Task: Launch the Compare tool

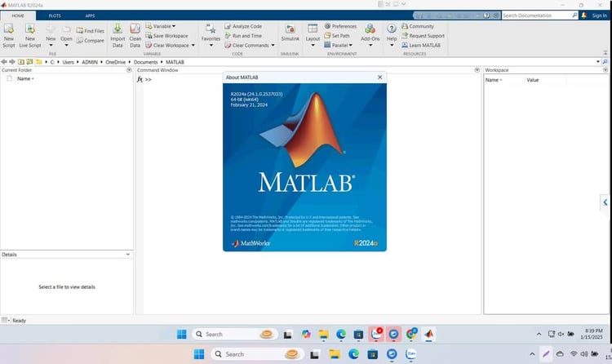Action: (x=91, y=40)
